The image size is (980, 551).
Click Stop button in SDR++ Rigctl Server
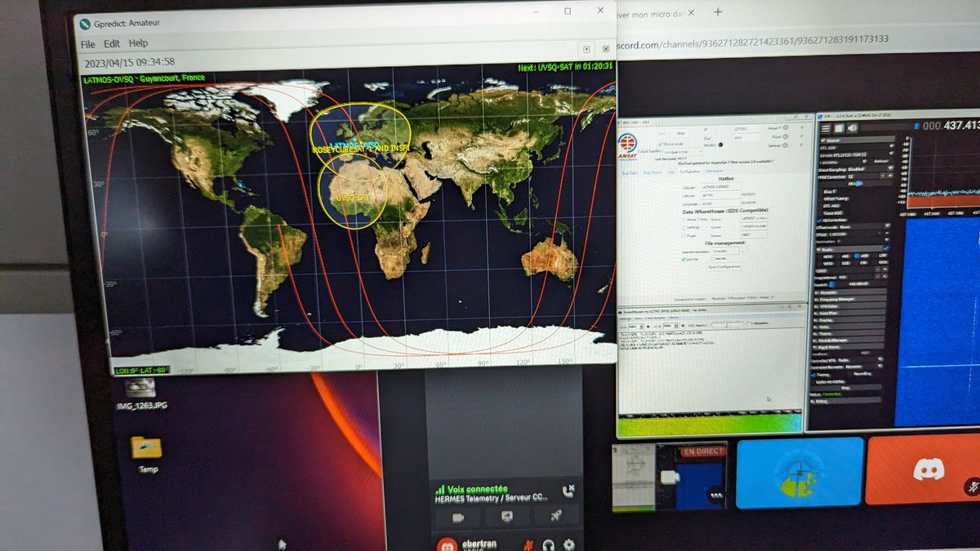click(x=846, y=388)
